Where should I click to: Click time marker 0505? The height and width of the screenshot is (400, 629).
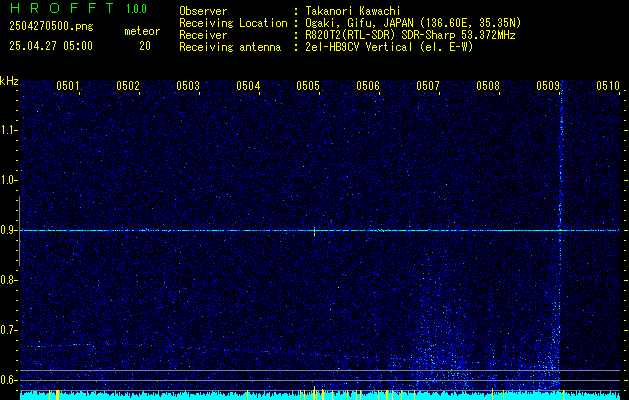[x=308, y=86]
